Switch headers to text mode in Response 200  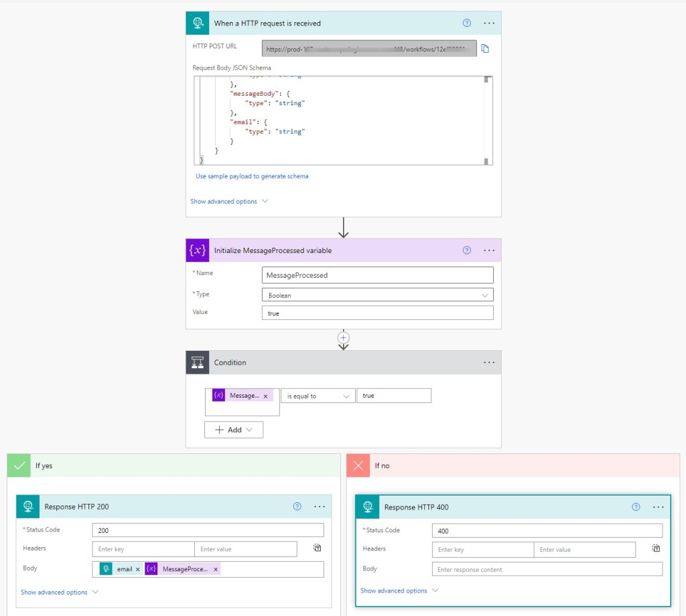318,548
